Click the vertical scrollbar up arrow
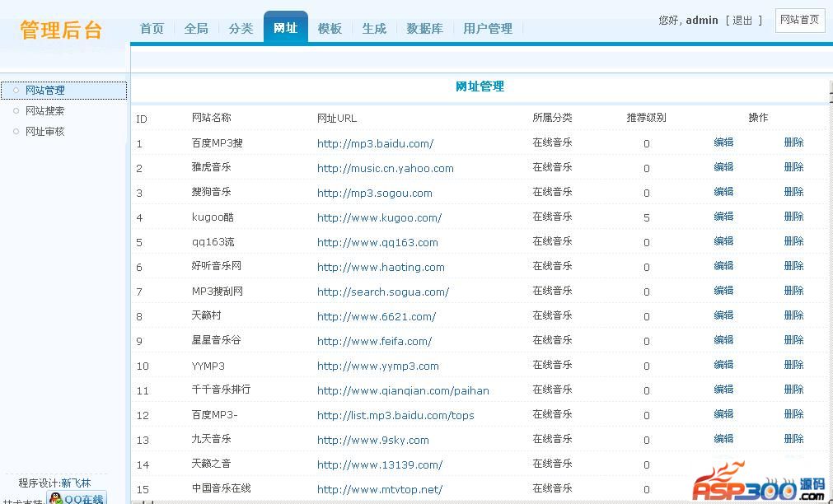The image size is (833, 504). tap(829, 86)
